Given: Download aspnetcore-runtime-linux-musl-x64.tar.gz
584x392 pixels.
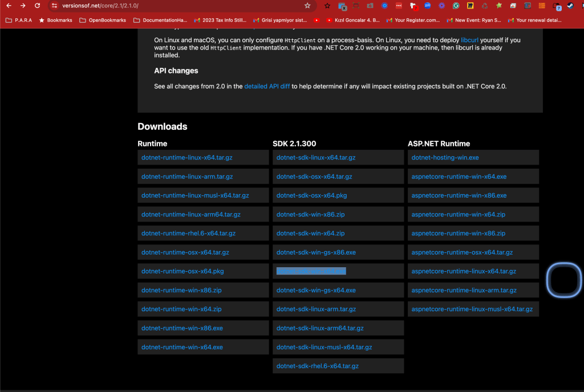Looking at the screenshot, I should (472, 309).
